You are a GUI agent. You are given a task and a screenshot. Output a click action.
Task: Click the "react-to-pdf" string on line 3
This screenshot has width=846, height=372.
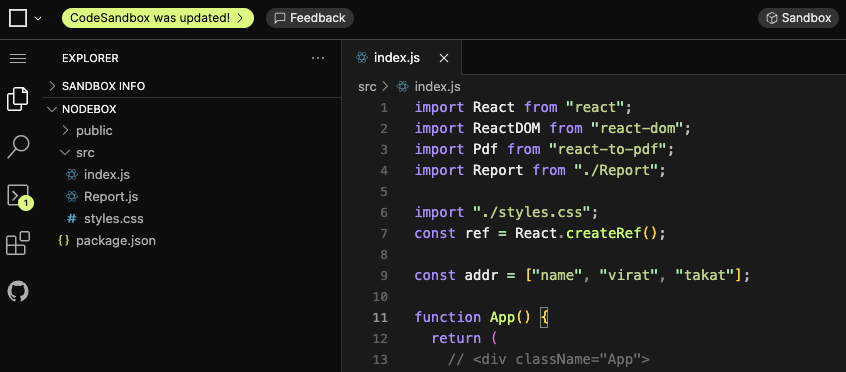tap(607, 149)
